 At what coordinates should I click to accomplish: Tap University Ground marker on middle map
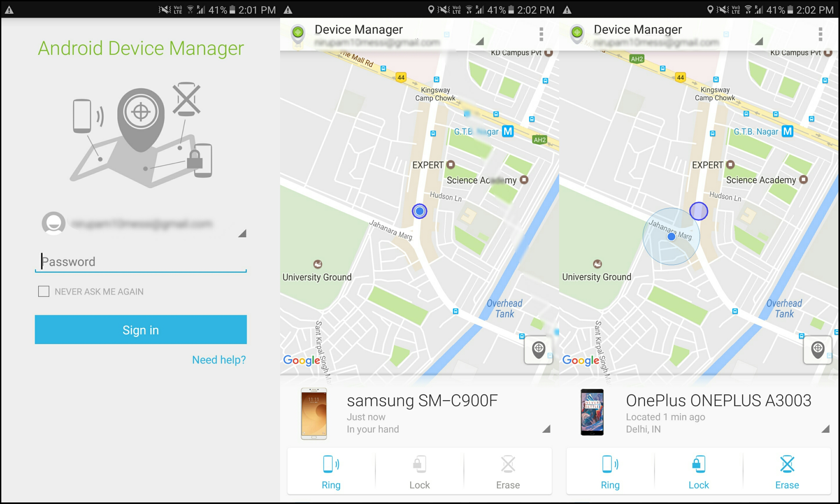(x=317, y=264)
